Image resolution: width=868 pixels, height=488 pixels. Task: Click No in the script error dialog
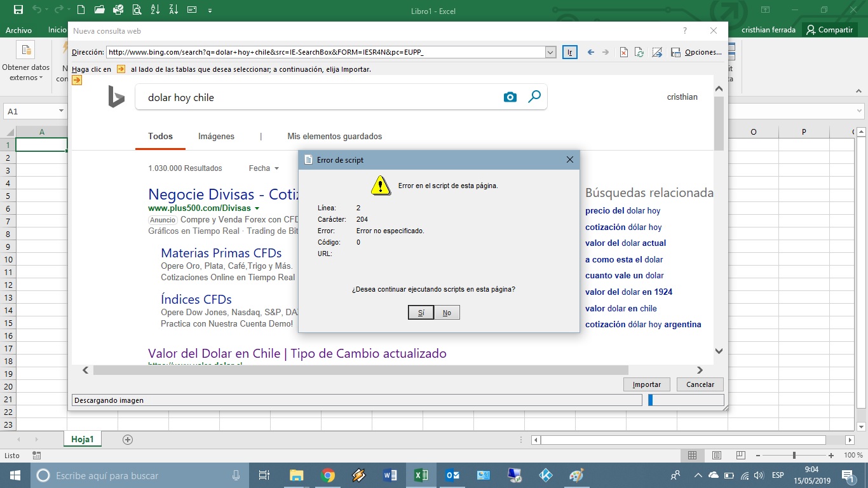pos(447,313)
